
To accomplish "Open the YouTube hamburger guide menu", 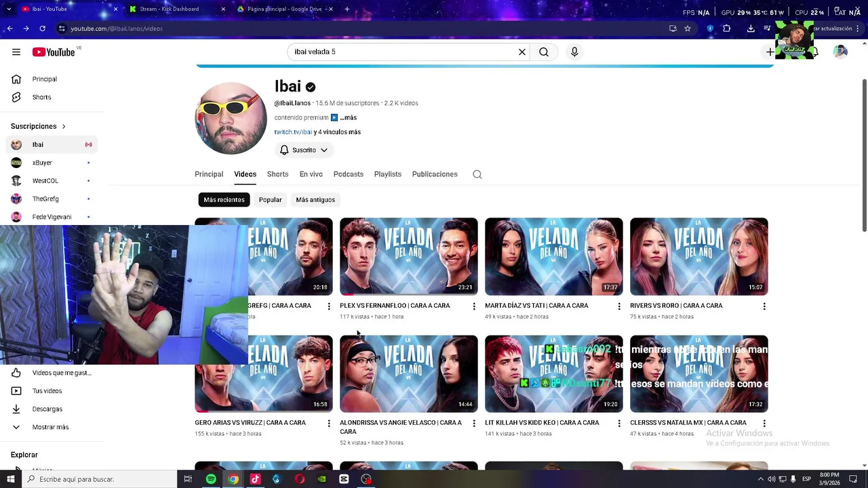I will pyautogui.click(x=16, y=52).
